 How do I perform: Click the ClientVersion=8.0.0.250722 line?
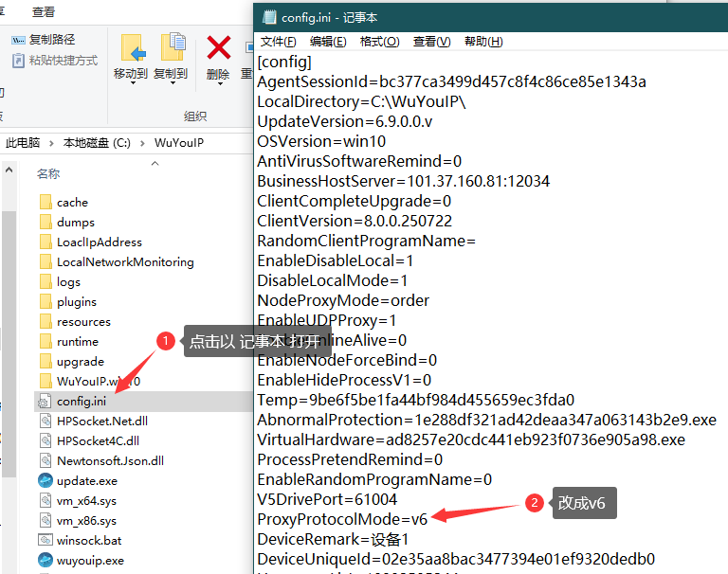(355, 221)
